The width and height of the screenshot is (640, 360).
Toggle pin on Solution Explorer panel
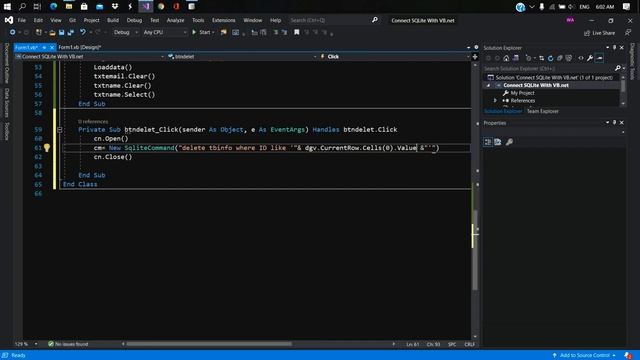click(614, 48)
